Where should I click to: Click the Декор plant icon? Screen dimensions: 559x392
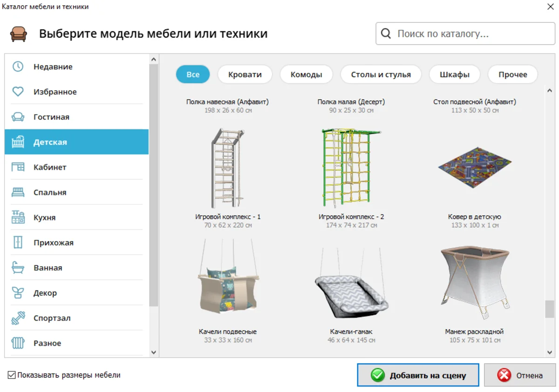coord(18,293)
